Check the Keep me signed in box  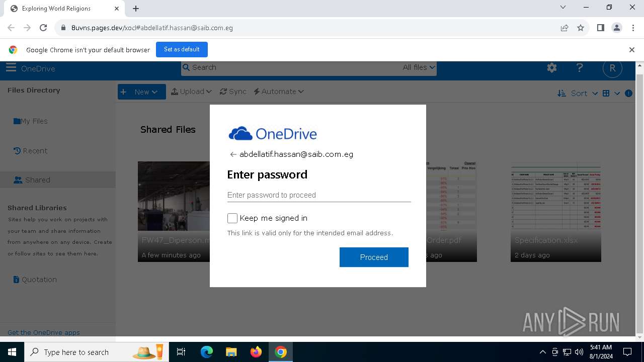(x=232, y=218)
